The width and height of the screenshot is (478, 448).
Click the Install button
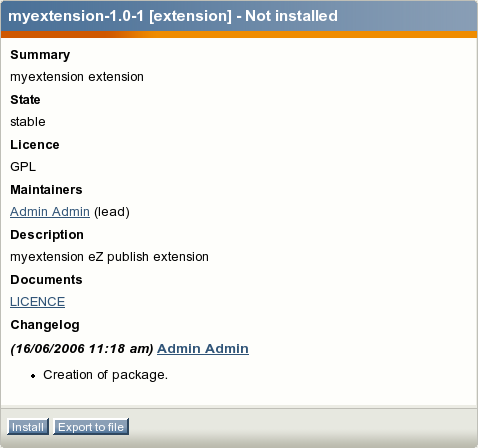point(28,427)
